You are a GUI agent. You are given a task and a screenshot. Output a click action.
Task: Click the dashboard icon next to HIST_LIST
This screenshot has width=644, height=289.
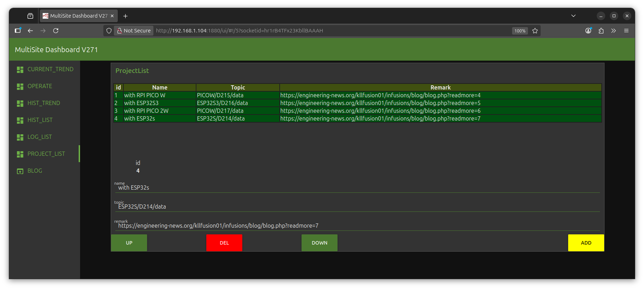click(x=20, y=120)
